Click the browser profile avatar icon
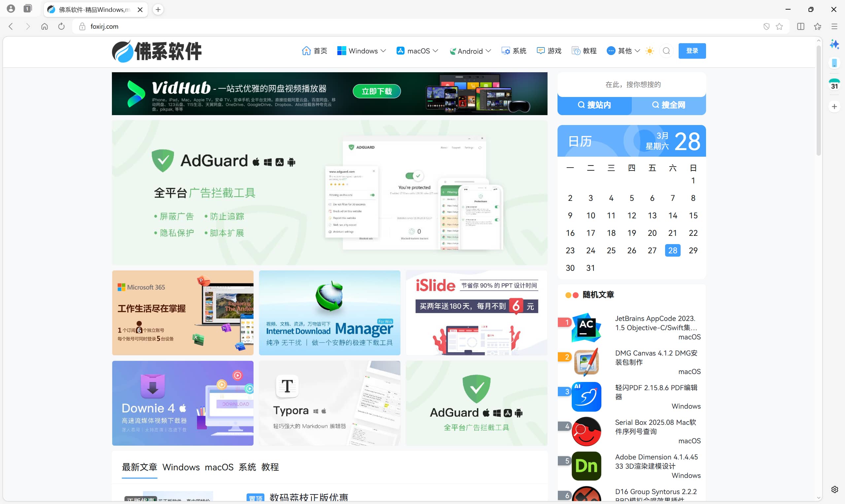Image resolution: width=845 pixels, height=504 pixels. click(11, 9)
